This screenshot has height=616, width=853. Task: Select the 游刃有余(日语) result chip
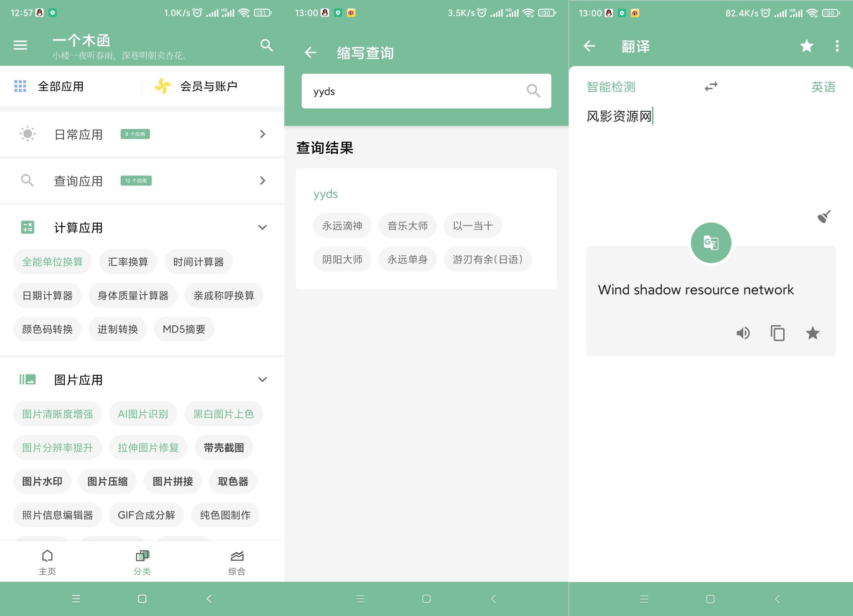[488, 259]
